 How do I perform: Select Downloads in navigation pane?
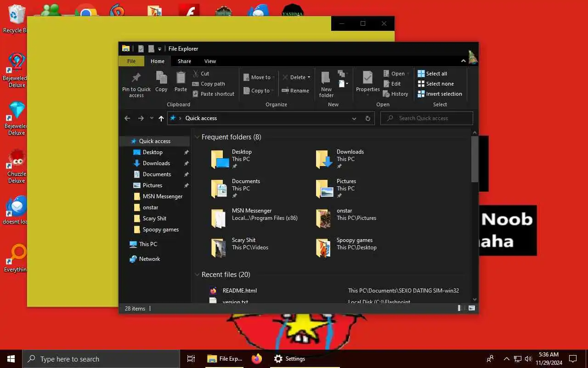pyautogui.click(x=156, y=163)
